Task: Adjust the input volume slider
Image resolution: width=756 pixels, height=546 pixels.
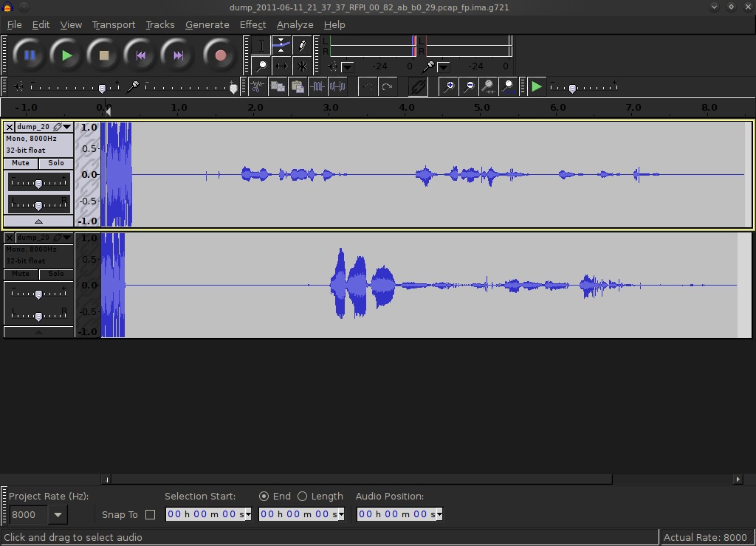Action: 190,87
